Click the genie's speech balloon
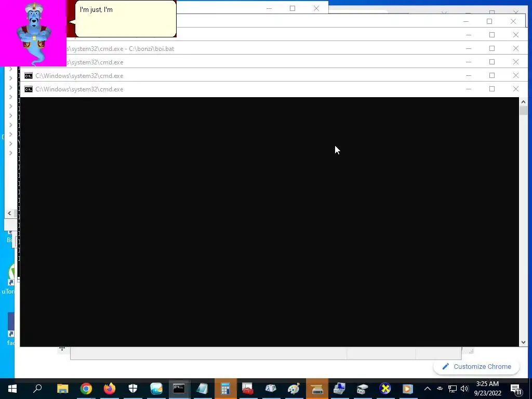 coord(125,19)
